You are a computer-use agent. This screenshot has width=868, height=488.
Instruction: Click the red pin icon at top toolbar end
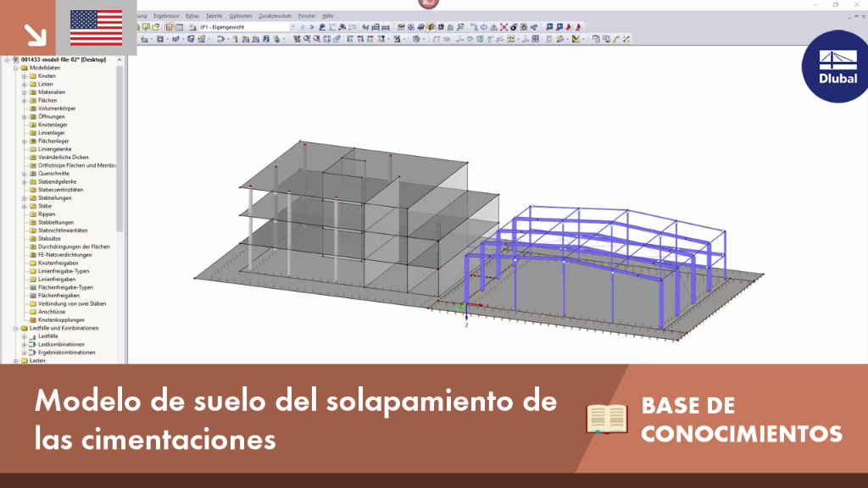tap(579, 26)
